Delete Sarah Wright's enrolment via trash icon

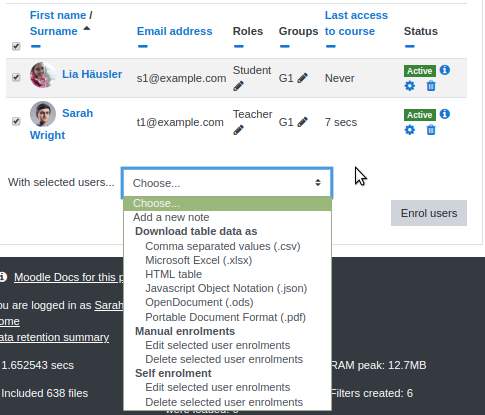431,130
